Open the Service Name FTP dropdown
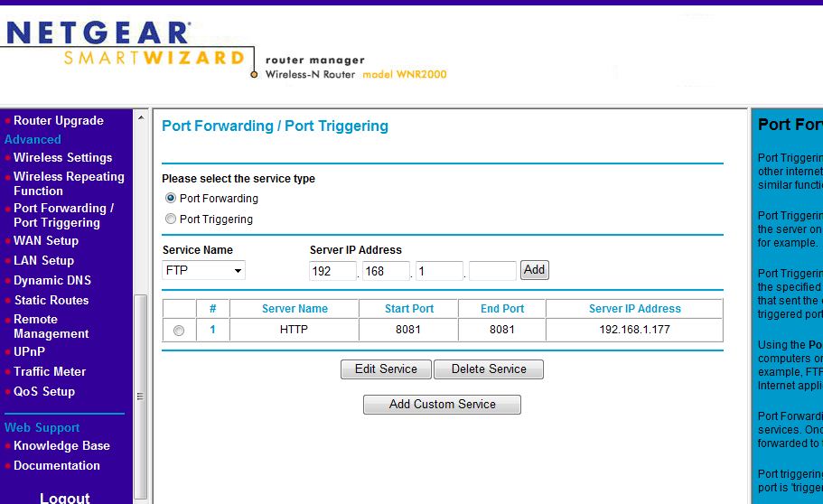This screenshot has width=823, height=504. click(x=203, y=270)
